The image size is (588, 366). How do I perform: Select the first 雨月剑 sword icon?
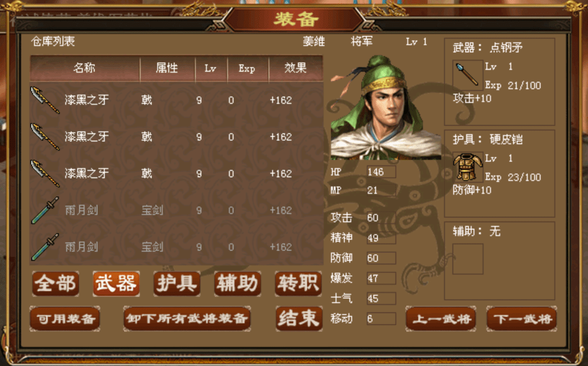pyautogui.click(x=45, y=210)
